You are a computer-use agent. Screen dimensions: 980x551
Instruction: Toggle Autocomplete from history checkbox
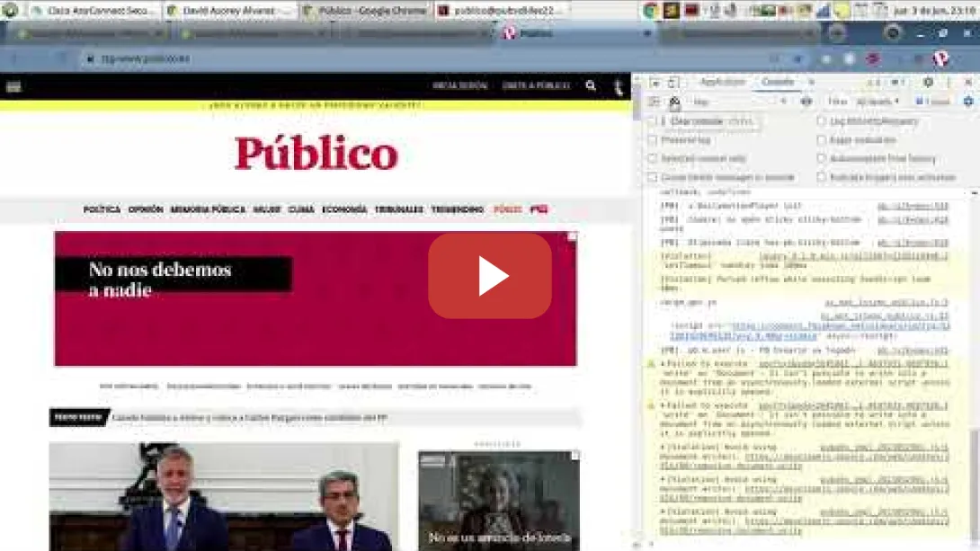pyautogui.click(x=821, y=159)
